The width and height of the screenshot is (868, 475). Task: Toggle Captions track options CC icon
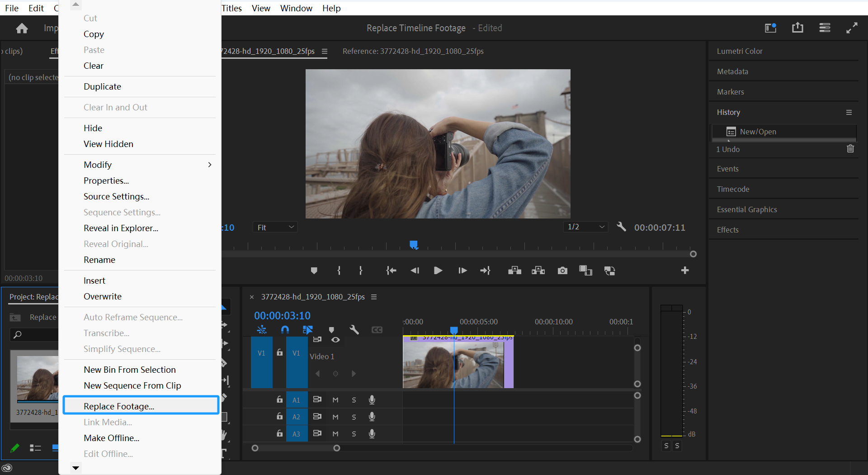[377, 330]
